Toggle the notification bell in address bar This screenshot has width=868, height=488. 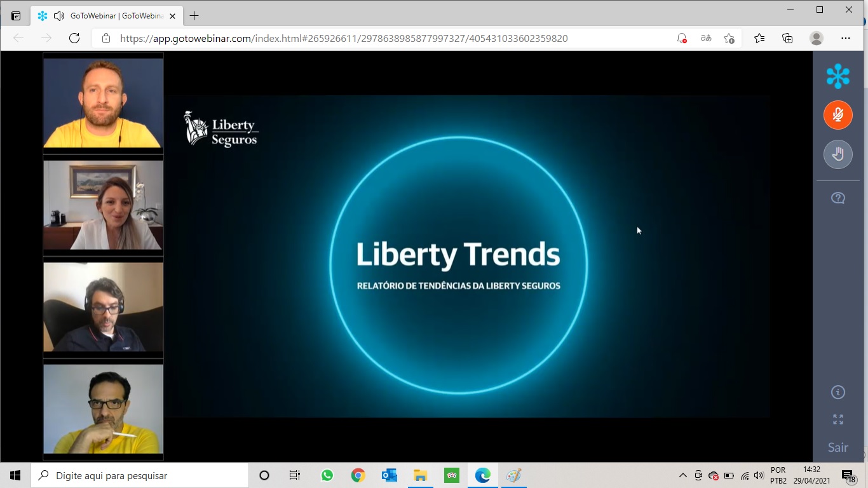click(680, 38)
